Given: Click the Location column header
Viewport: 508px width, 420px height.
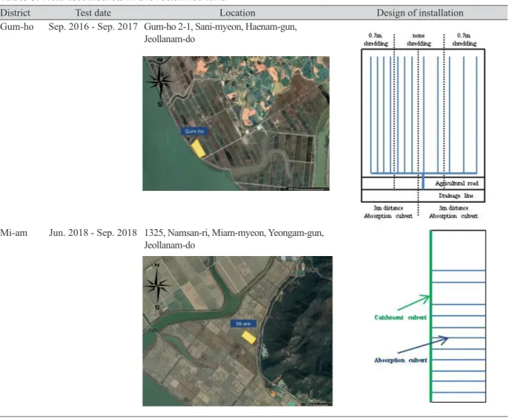Looking at the screenshot, I should coord(238,13).
